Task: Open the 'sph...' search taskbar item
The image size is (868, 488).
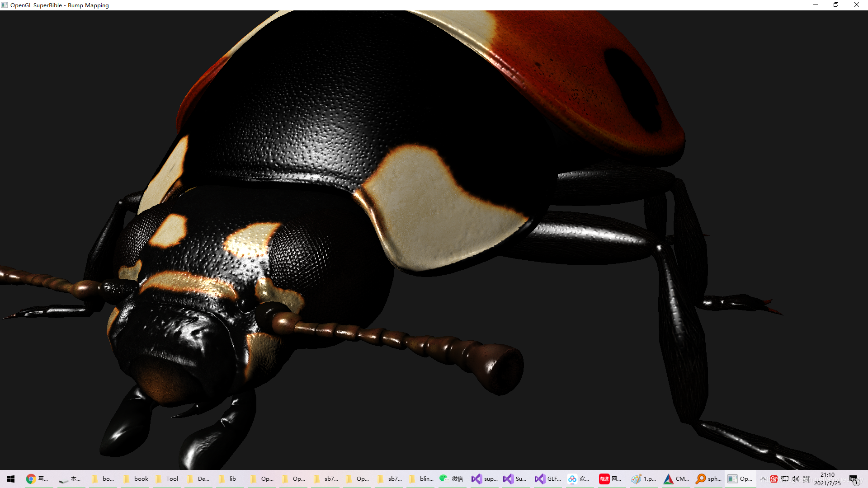Action: (708, 479)
